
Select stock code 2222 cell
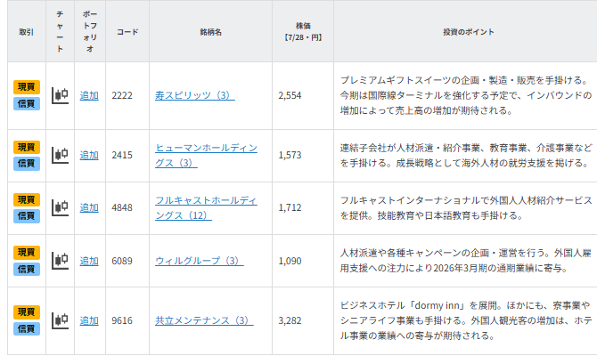(x=122, y=95)
